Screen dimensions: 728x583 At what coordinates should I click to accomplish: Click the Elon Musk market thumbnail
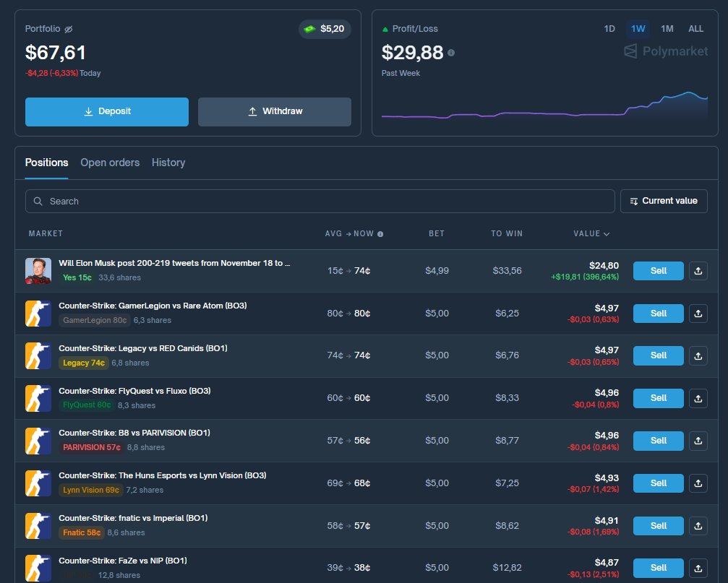tap(38, 271)
